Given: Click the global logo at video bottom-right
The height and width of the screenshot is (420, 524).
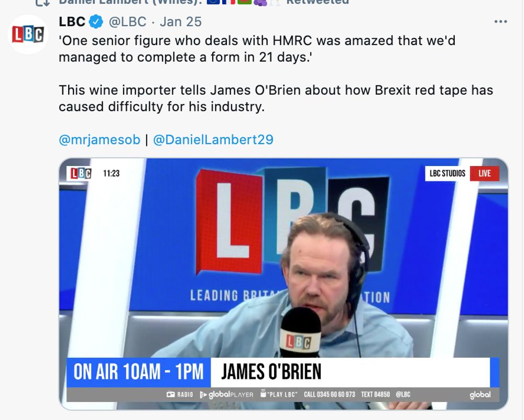Looking at the screenshot, I should click(480, 395).
